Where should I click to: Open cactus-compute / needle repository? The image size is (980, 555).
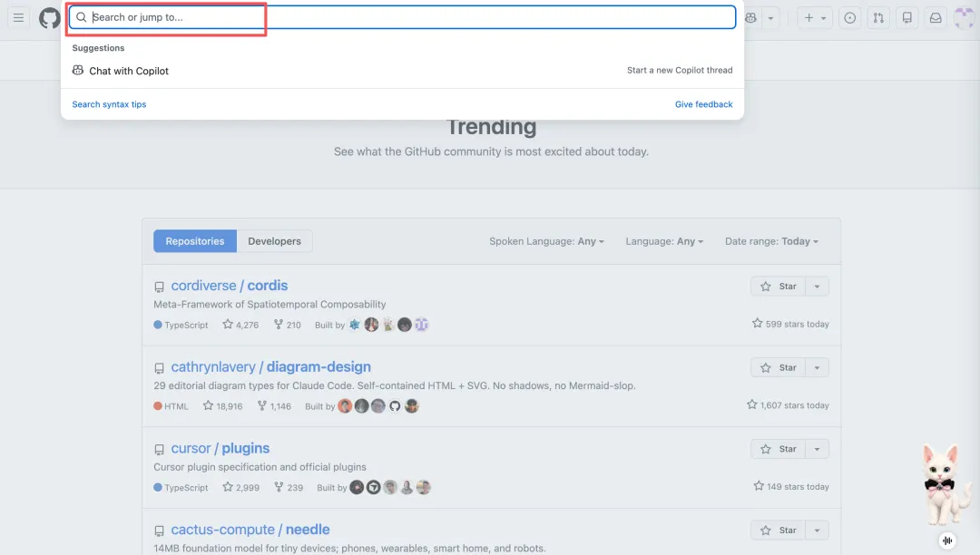pos(250,530)
